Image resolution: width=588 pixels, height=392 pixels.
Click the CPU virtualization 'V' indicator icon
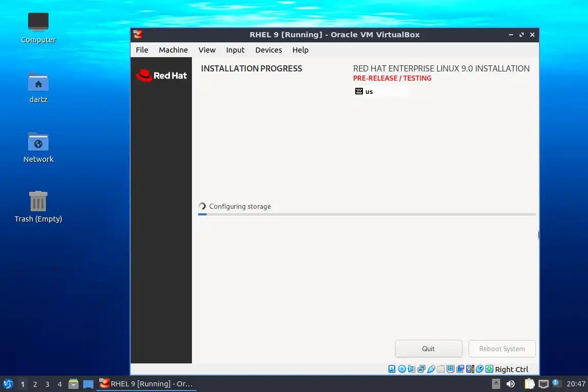(470, 369)
